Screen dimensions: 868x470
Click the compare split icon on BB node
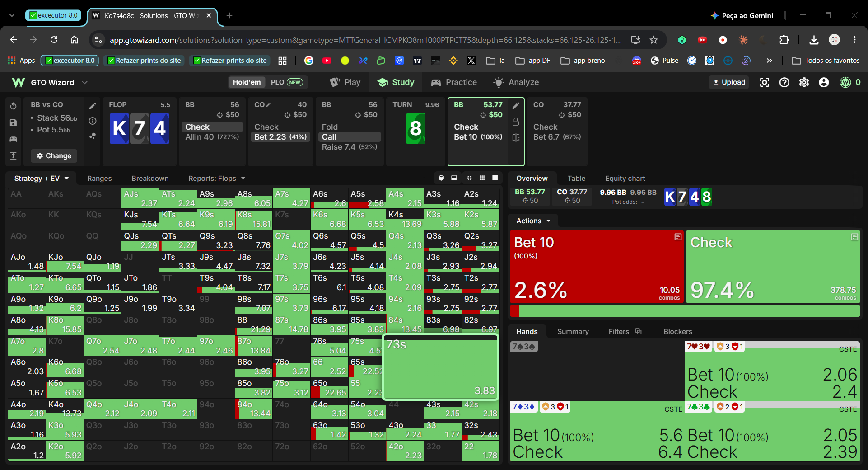click(516, 137)
